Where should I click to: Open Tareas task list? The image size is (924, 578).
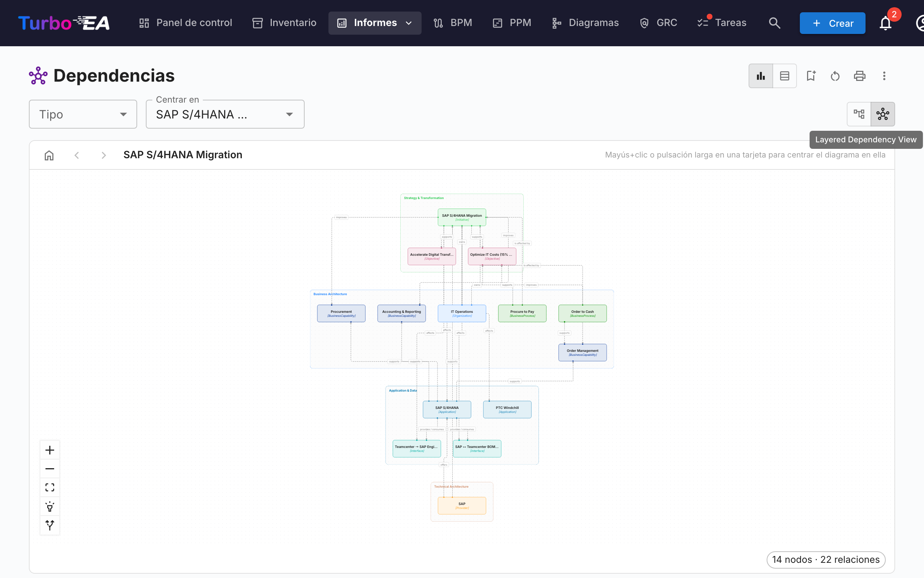coord(722,23)
